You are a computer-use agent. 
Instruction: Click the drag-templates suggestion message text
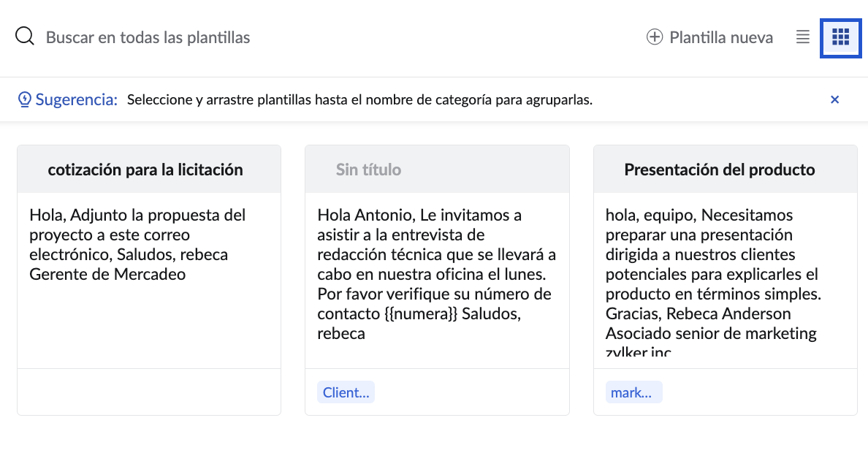pyautogui.click(x=359, y=100)
